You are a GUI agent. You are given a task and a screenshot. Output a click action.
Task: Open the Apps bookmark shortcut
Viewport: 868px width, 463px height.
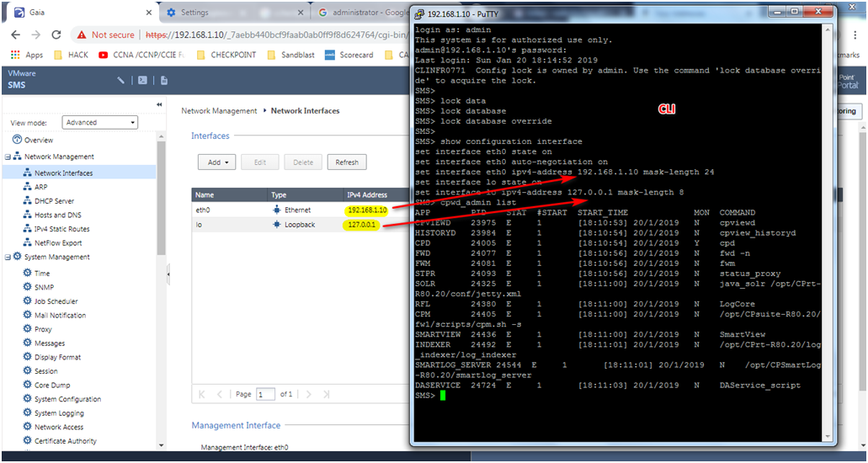coord(27,55)
